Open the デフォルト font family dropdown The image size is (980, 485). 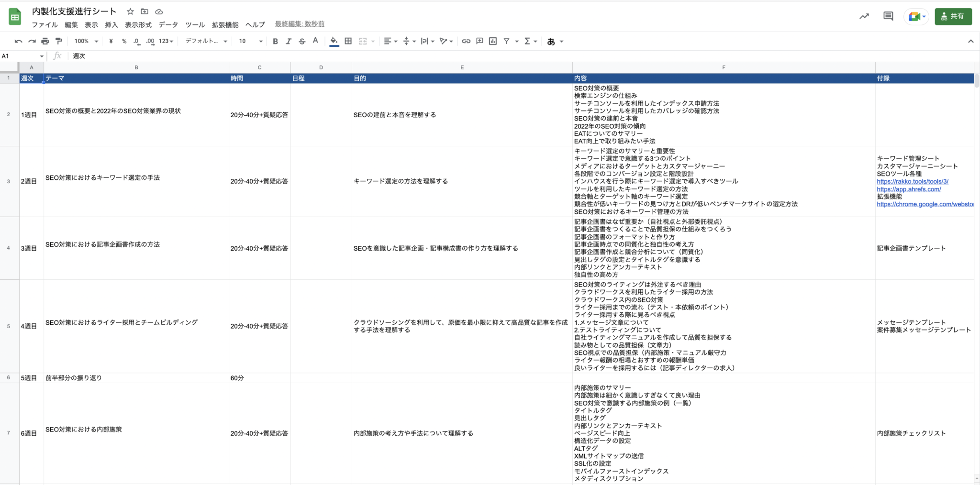click(206, 41)
